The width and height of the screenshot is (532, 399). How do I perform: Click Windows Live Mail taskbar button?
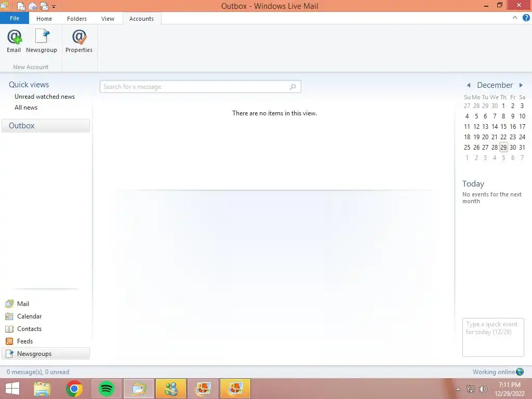tap(139, 389)
